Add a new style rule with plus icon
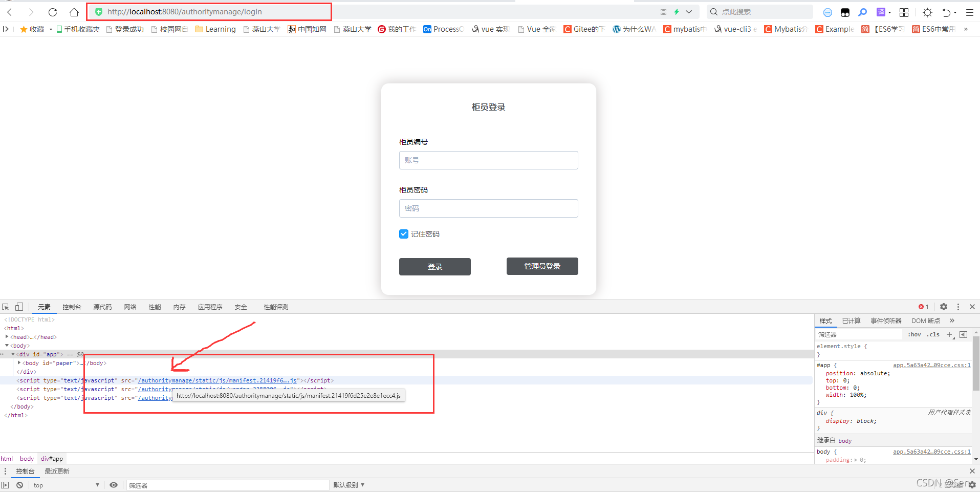Image resolution: width=980 pixels, height=492 pixels. [x=950, y=334]
